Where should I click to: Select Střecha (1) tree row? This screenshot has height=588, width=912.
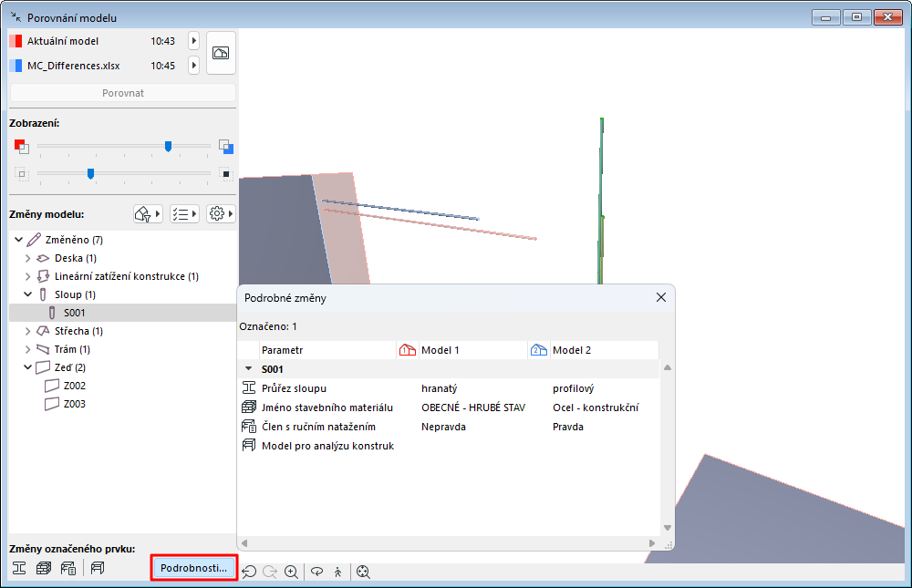point(123,331)
